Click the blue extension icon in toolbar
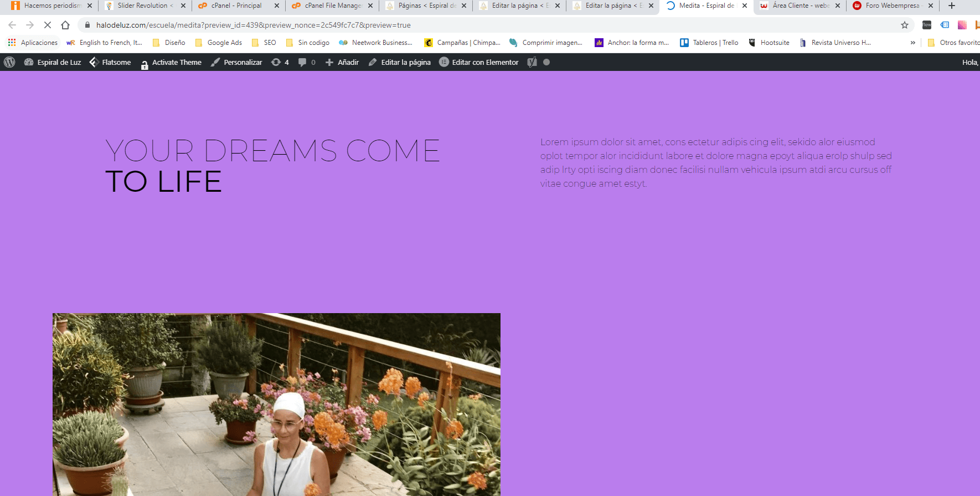The height and width of the screenshot is (496, 980). pos(945,25)
